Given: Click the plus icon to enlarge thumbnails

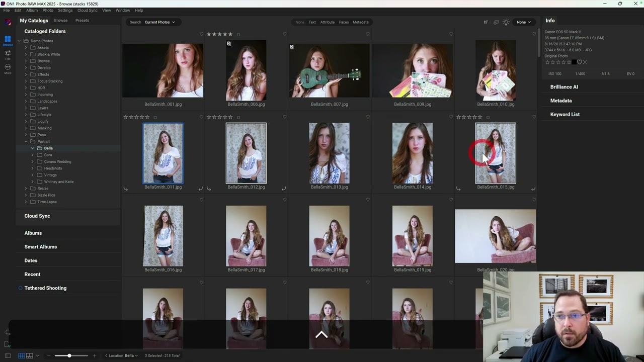Looking at the screenshot, I should [94, 355].
